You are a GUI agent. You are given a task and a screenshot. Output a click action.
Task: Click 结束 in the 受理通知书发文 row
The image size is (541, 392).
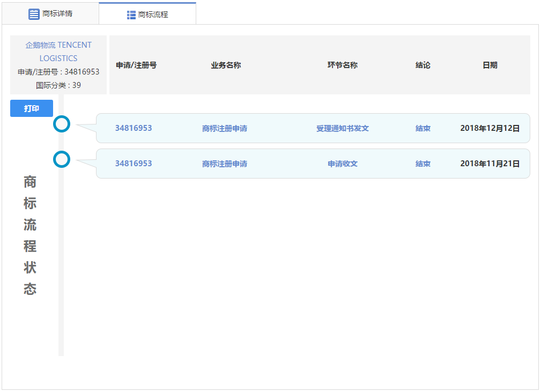(423, 128)
